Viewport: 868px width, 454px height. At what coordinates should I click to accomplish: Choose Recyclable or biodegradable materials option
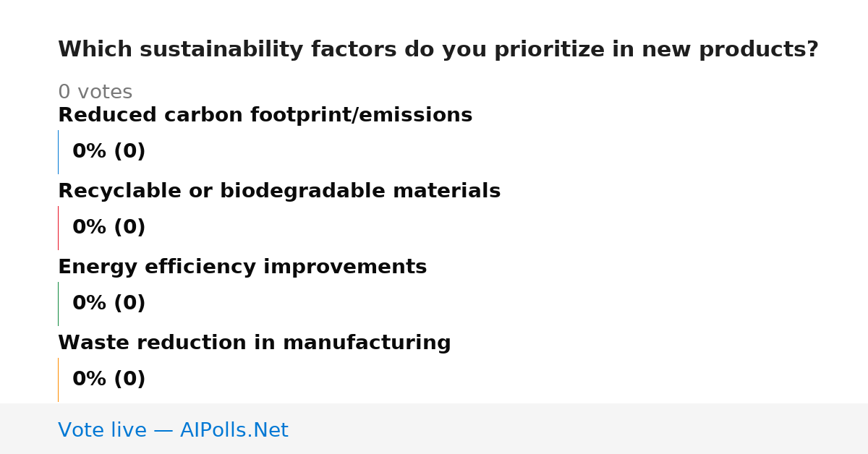(279, 191)
